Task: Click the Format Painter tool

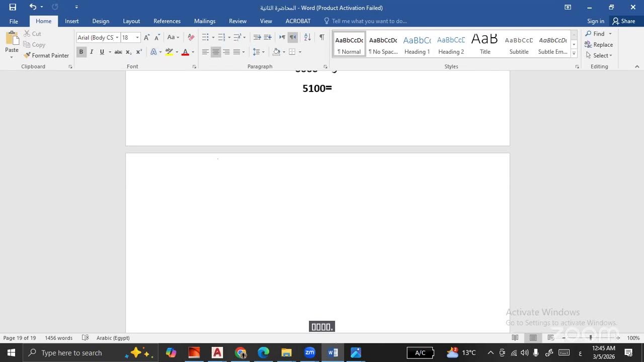Action: coord(46,55)
